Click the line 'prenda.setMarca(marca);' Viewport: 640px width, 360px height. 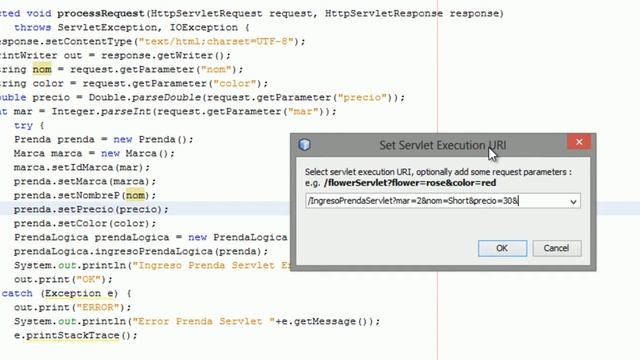(85, 181)
